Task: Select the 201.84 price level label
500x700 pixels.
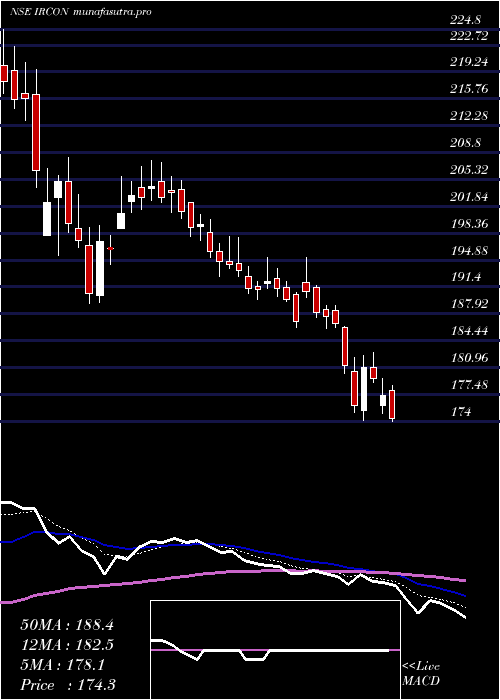Action: pos(469,196)
